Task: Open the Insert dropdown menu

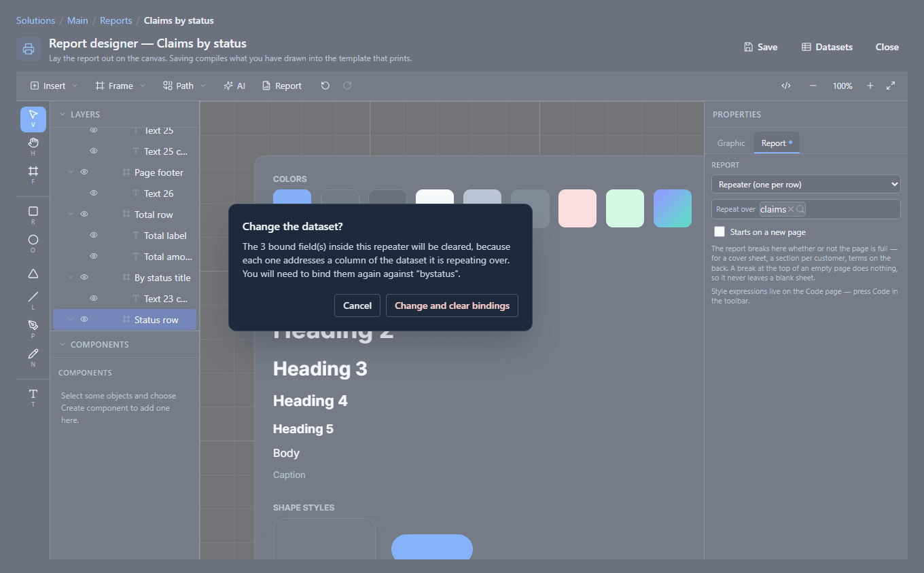Action: (x=54, y=86)
